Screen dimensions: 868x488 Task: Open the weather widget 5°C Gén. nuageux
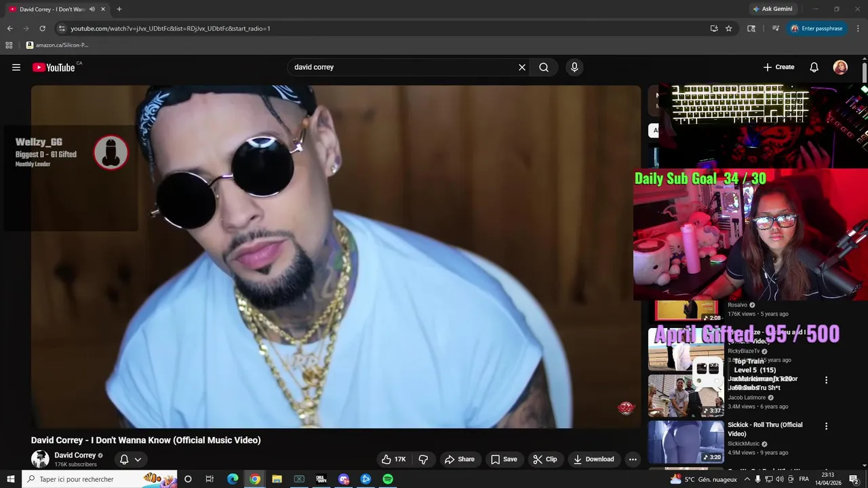703,479
